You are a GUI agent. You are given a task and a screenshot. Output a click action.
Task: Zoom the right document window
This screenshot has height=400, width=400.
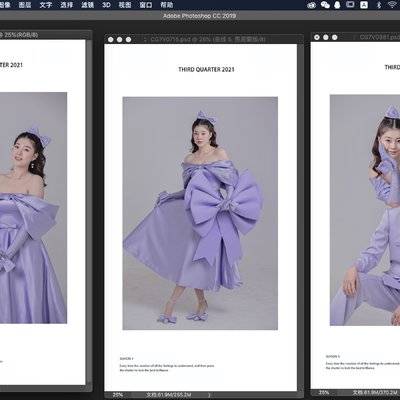click(335, 37)
